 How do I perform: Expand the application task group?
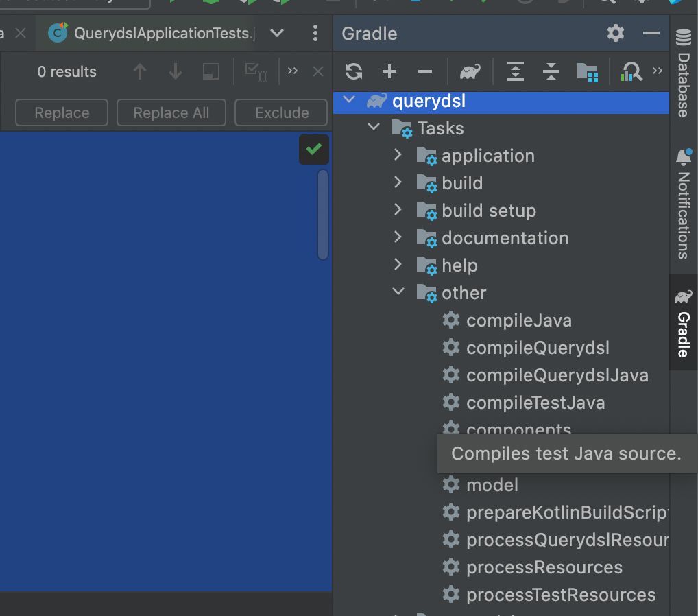[398, 154]
